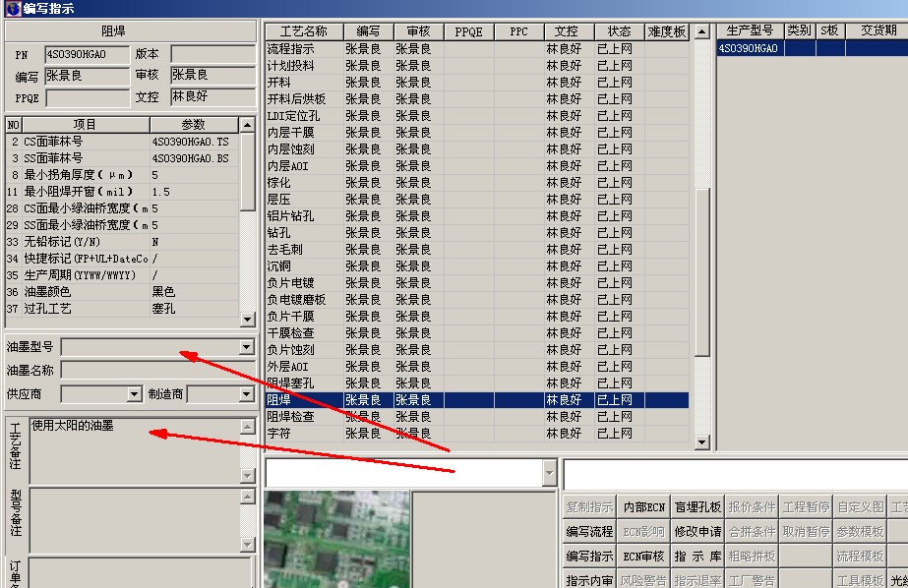Open the 指示库 button
The image size is (908, 588).
click(697, 557)
